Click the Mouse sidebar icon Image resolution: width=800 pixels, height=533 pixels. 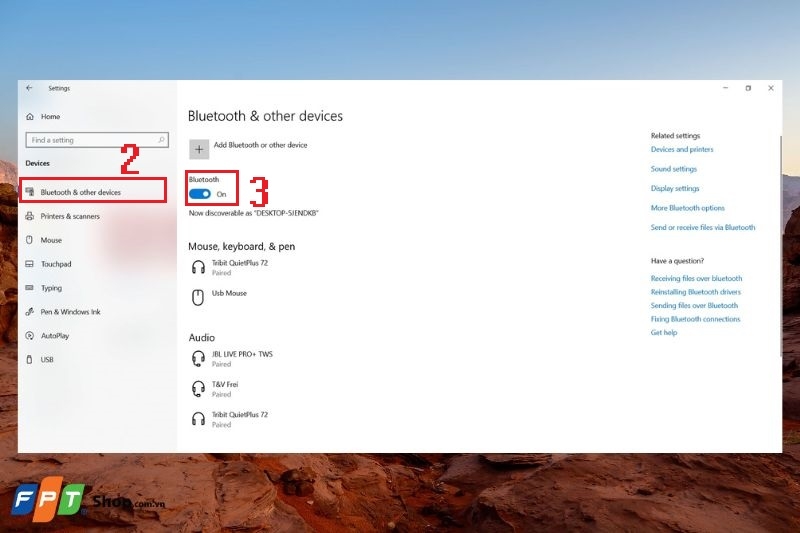[30, 240]
